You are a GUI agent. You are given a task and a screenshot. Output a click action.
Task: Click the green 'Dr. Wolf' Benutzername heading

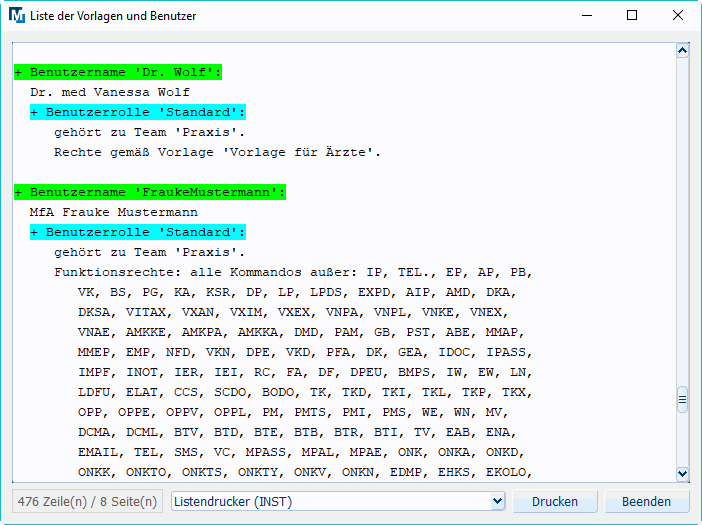tap(118, 72)
